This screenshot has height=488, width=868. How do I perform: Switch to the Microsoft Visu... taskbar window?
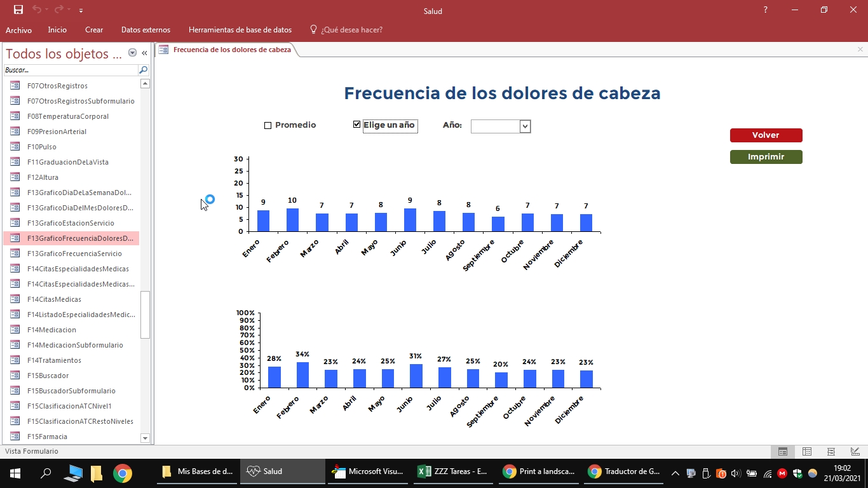368,472
